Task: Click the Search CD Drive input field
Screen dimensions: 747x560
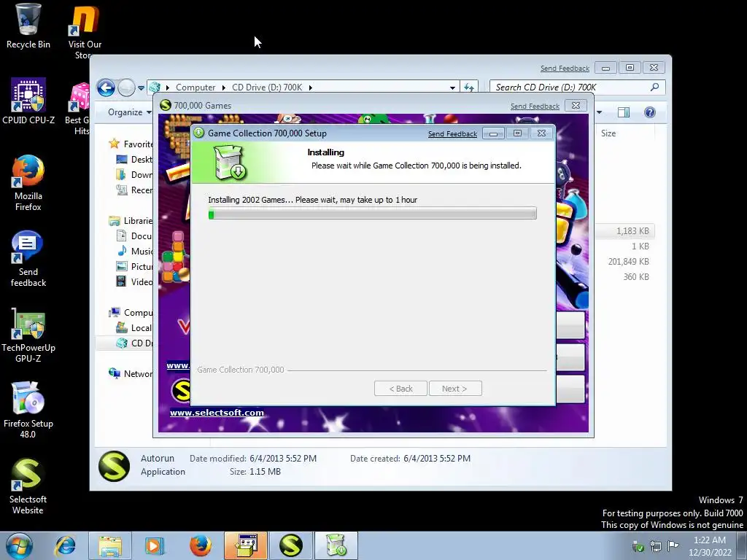Action: click(570, 87)
